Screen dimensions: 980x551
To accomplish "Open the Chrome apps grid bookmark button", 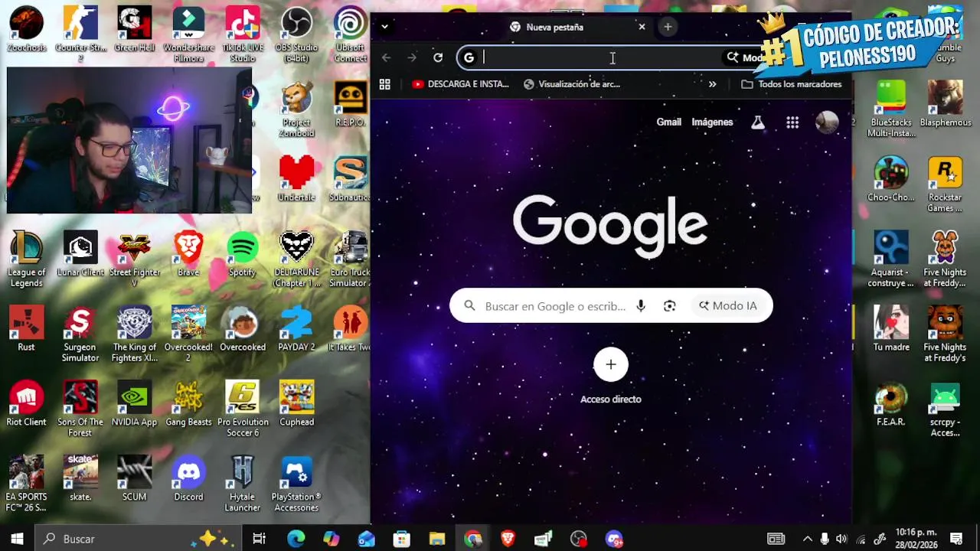I will (x=385, y=84).
